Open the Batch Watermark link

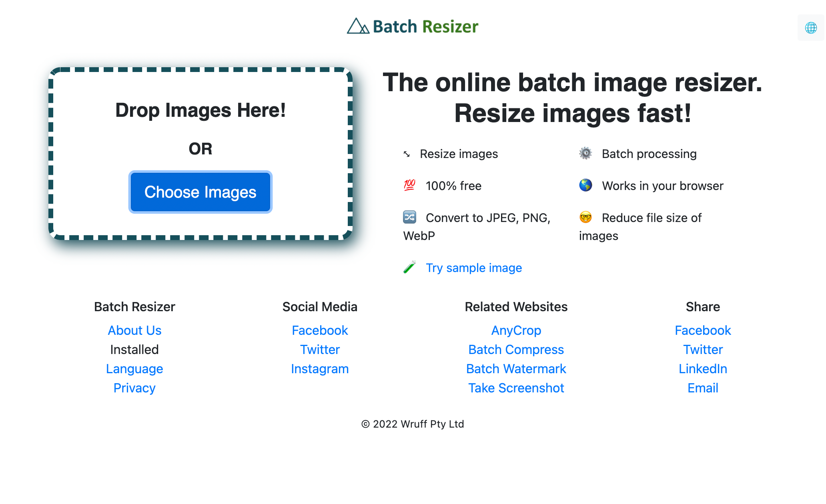516,369
